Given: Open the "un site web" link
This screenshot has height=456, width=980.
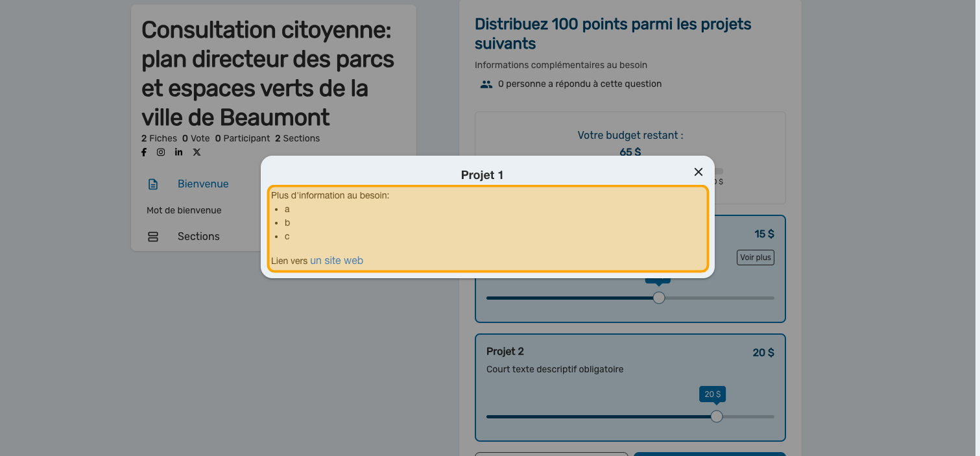Looking at the screenshot, I should 337,261.
